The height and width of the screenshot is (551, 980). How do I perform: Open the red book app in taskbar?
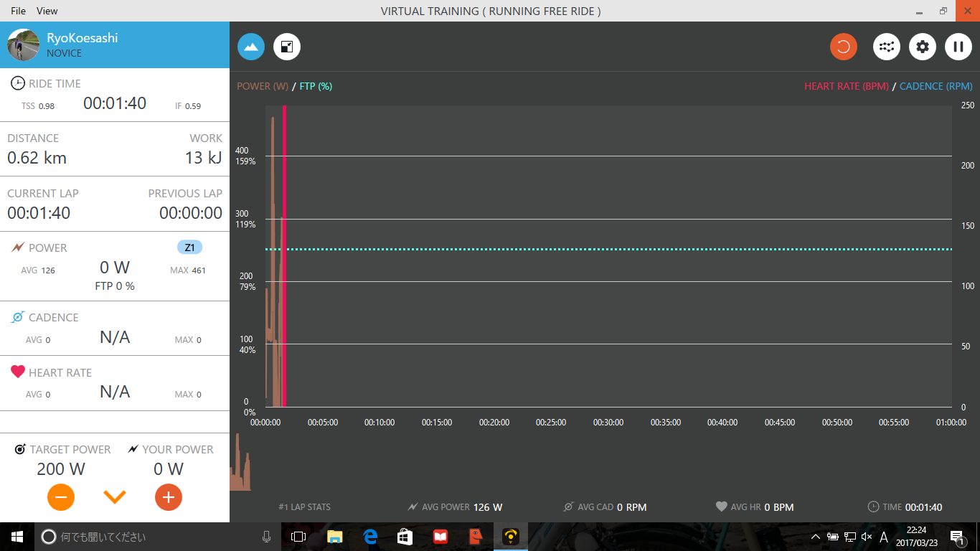440,537
